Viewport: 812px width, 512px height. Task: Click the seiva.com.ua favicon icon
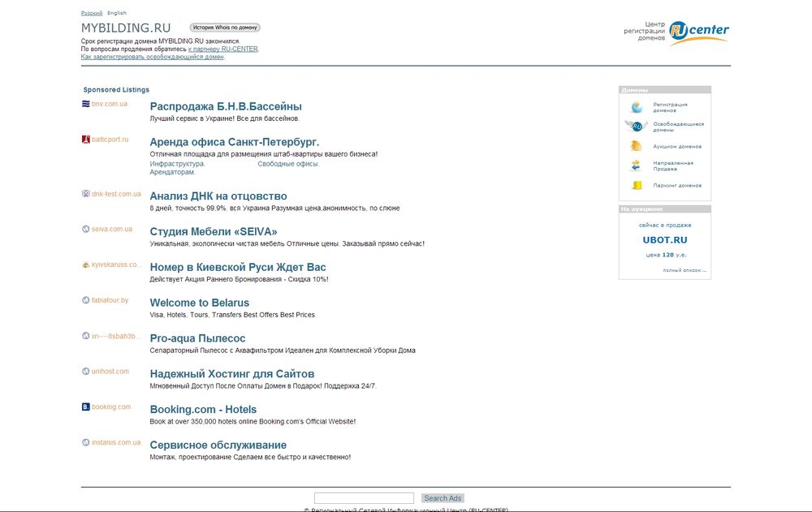pyautogui.click(x=85, y=229)
